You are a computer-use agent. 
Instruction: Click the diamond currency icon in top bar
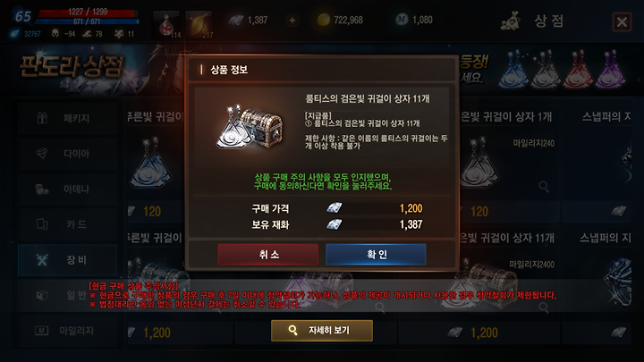[236, 20]
